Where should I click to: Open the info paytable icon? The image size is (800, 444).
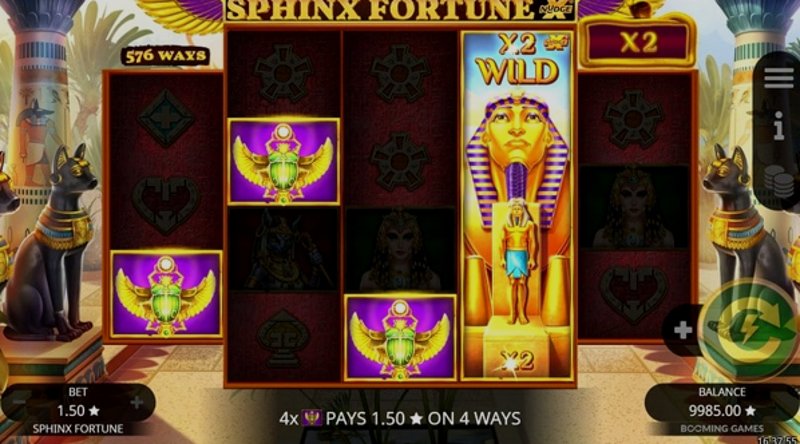point(779,126)
